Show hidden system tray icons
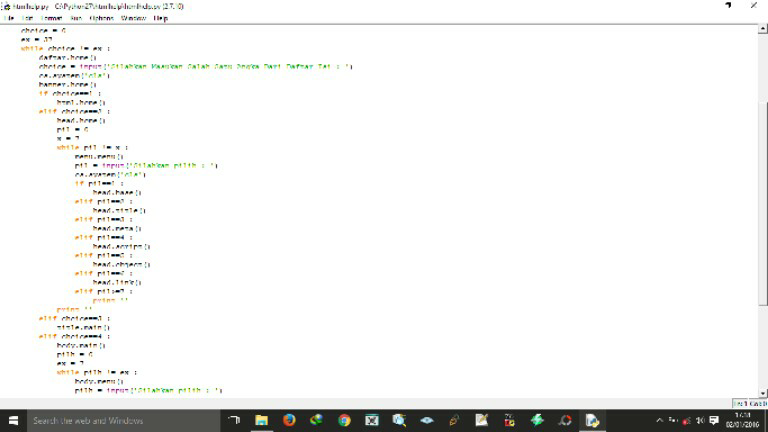Image resolution: width=768 pixels, height=432 pixels. [x=659, y=420]
